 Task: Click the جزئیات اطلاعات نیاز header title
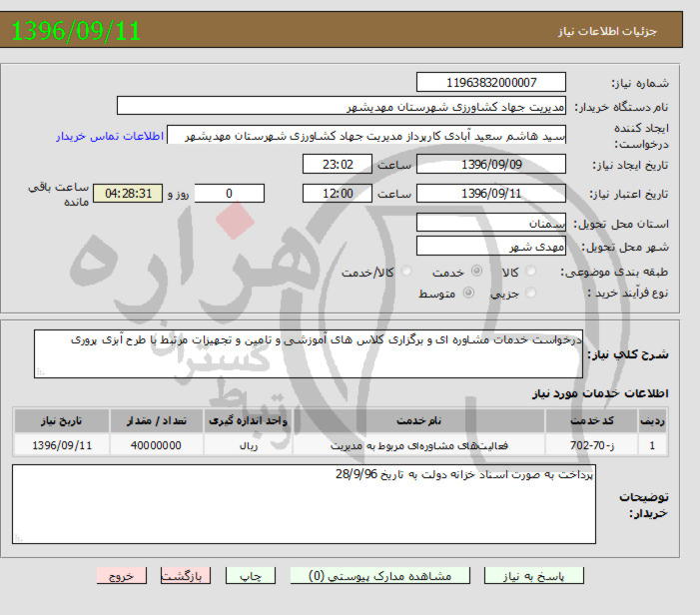coord(607,31)
